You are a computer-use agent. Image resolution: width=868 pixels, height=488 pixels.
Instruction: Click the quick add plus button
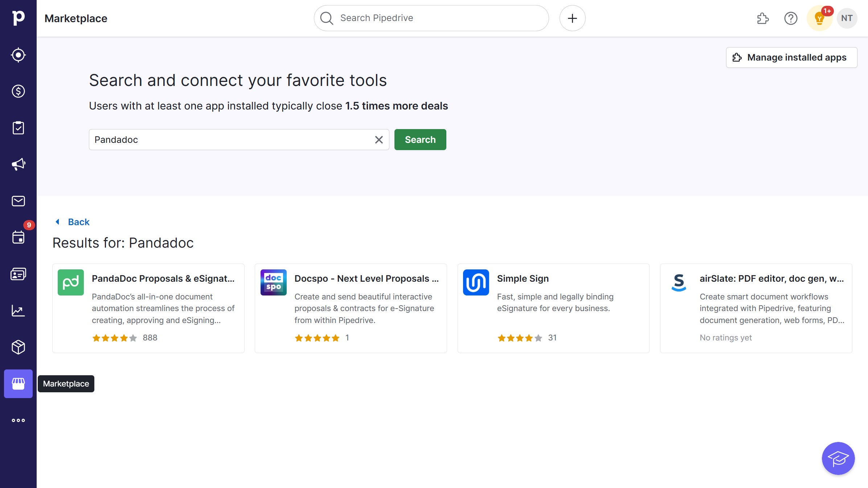(572, 18)
